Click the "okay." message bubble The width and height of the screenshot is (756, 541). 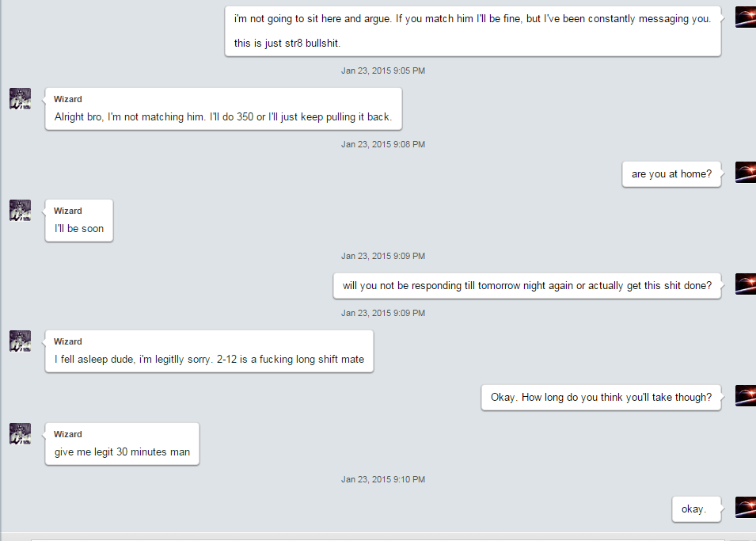coord(696,509)
